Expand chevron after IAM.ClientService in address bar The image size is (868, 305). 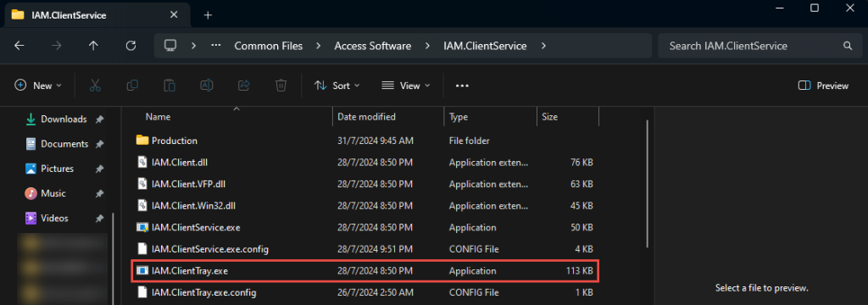(x=543, y=46)
